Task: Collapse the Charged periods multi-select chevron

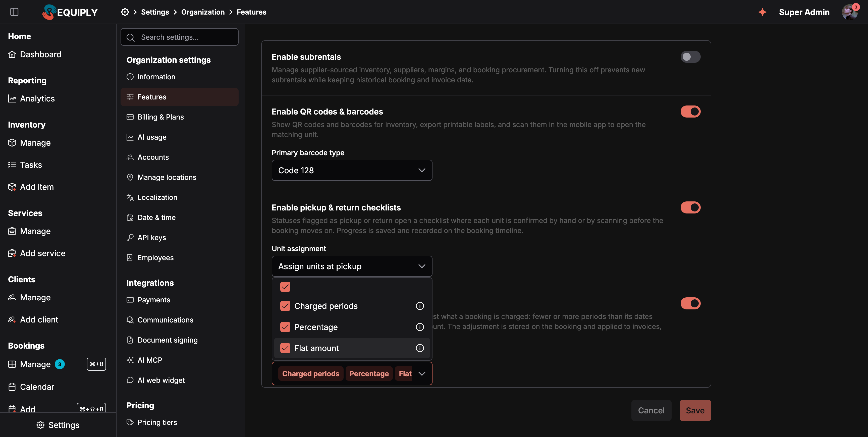Action: tap(421, 373)
